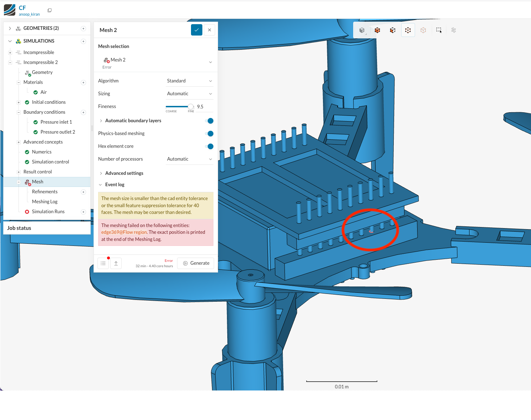This screenshot has height=420, width=531.
Task: Toggle Physics-based meshing off
Action: [210, 133]
